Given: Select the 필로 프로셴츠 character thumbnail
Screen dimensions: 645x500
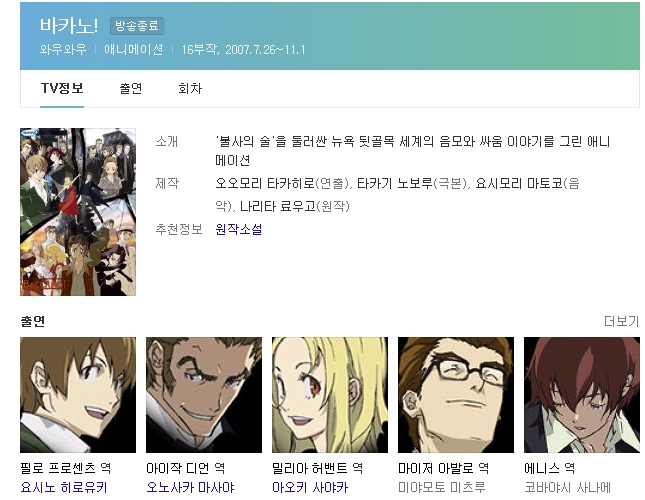Looking at the screenshot, I should click(x=78, y=395).
